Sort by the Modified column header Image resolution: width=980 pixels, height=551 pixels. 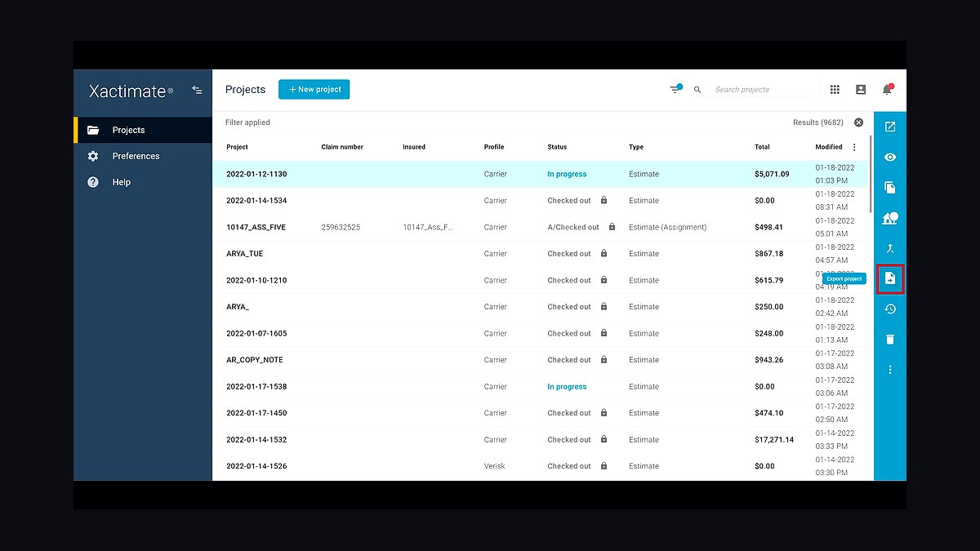[829, 147]
